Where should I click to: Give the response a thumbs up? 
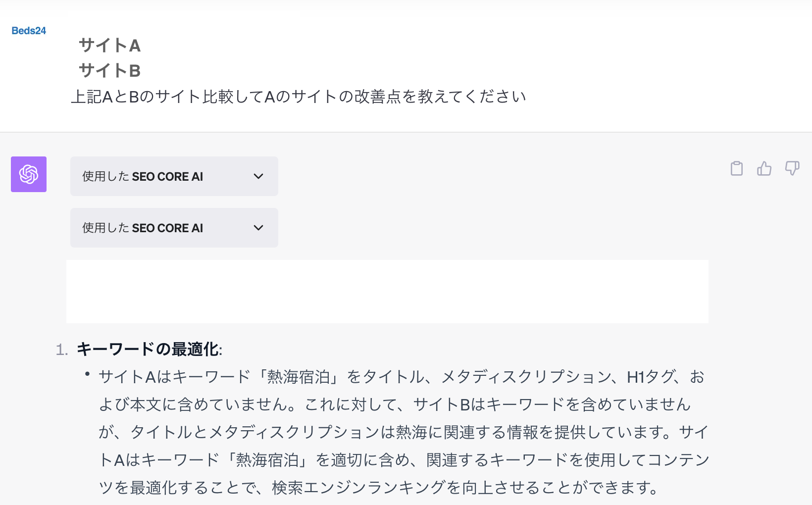coord(764,169)
